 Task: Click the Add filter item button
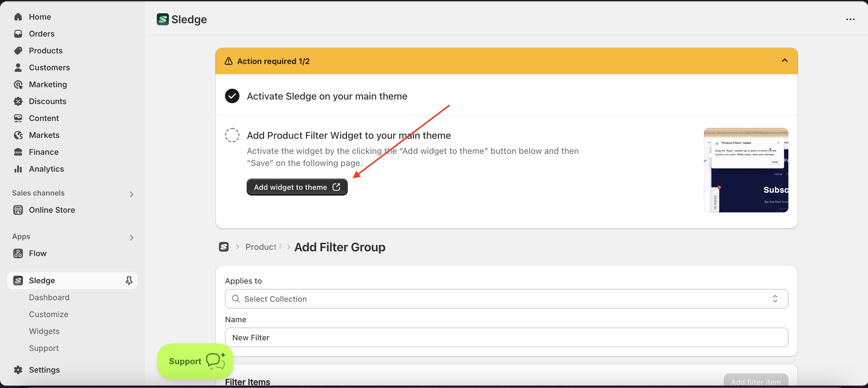coord(756,381)
